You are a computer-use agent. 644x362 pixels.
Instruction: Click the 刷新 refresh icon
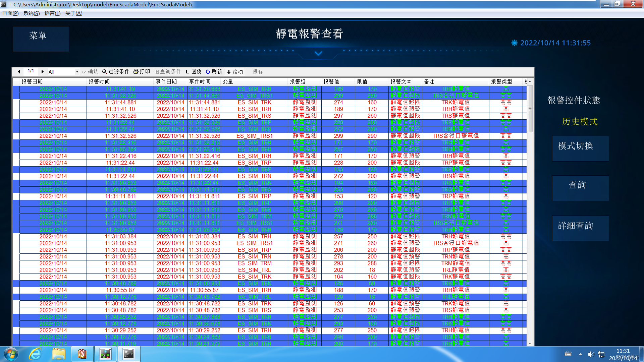pos(208,72)
